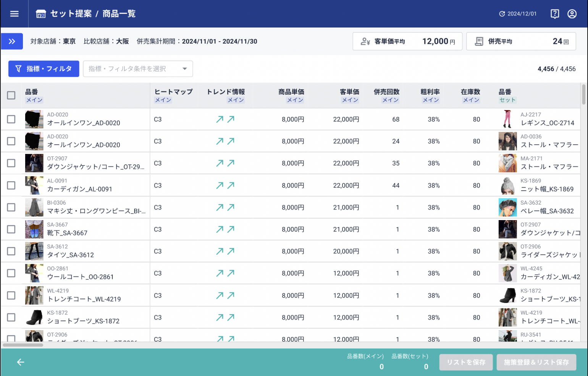Open the hamburger navigation menu

pyautogui.click(x=14, y=14)
